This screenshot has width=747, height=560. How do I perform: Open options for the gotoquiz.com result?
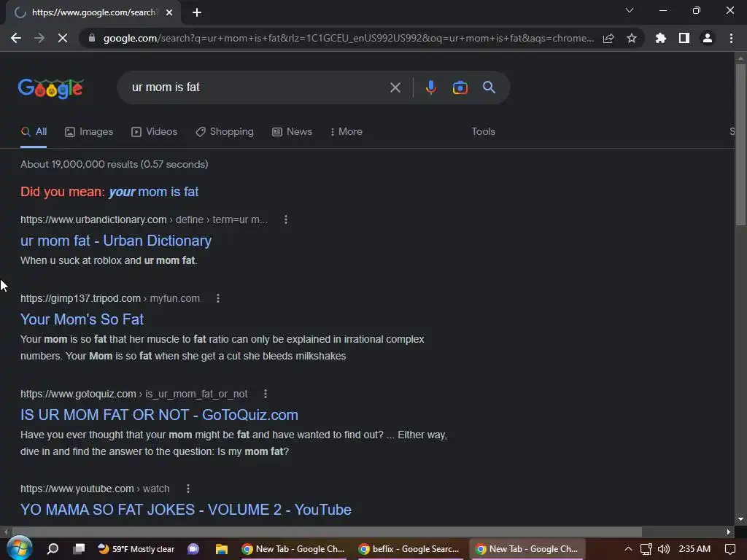266,394
